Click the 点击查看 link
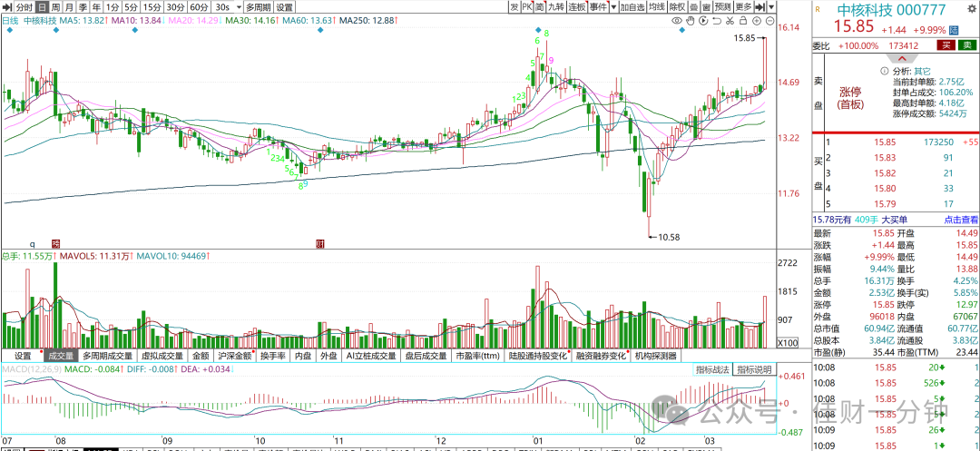Viewport: 980px width, 451px height. tap(961, 220)
